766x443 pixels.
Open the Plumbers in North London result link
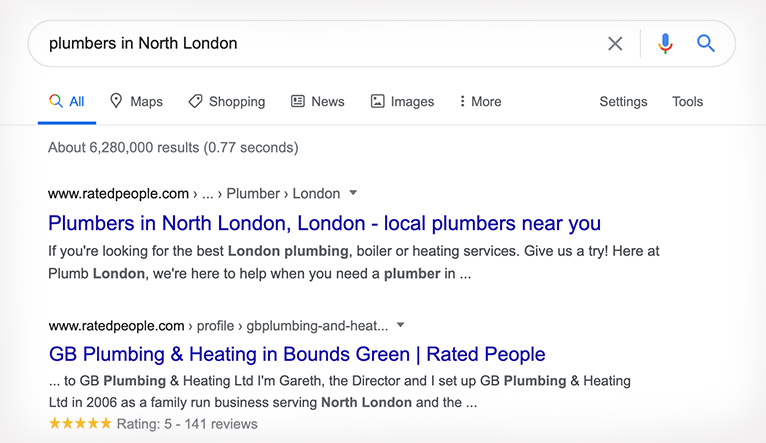click(324, 223)
